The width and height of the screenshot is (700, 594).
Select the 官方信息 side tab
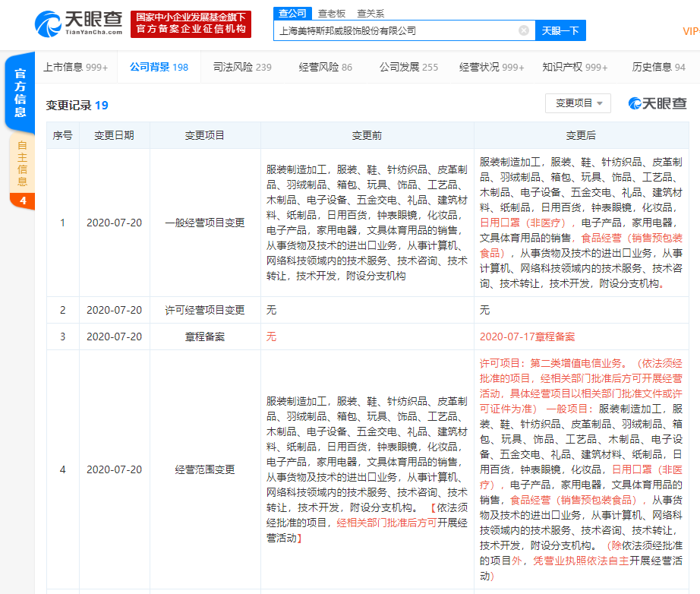(x=20, y=93)
